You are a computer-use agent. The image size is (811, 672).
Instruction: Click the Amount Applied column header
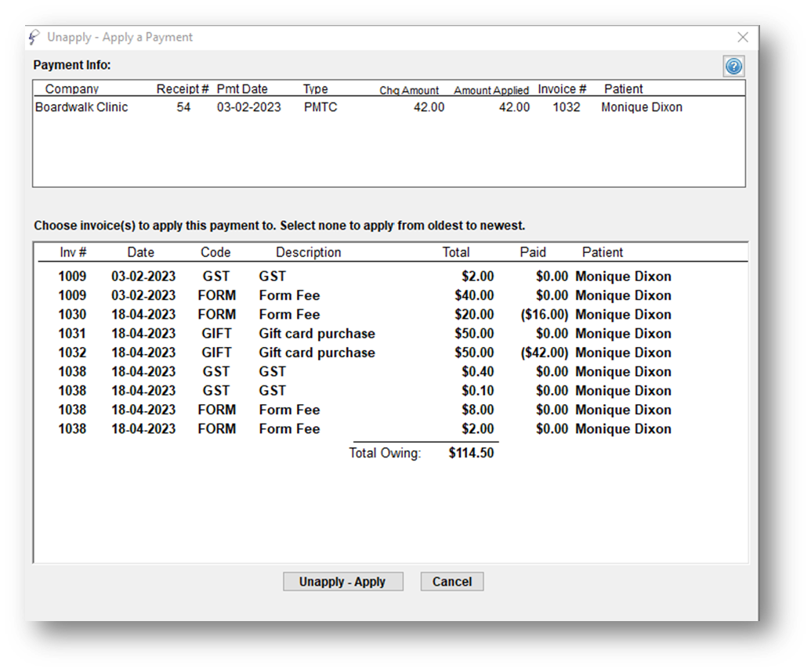(x=491, y=90)
